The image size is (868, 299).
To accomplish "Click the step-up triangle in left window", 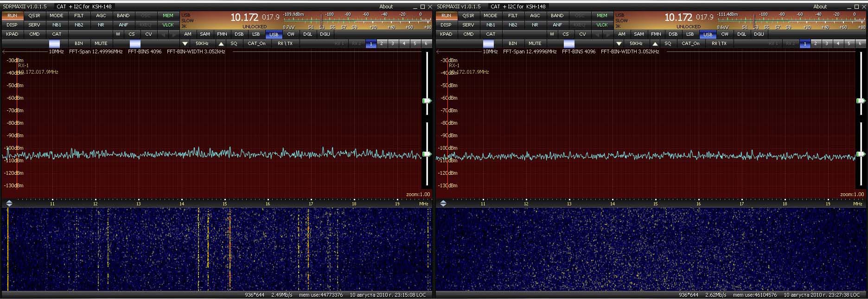I will (221, 44).
